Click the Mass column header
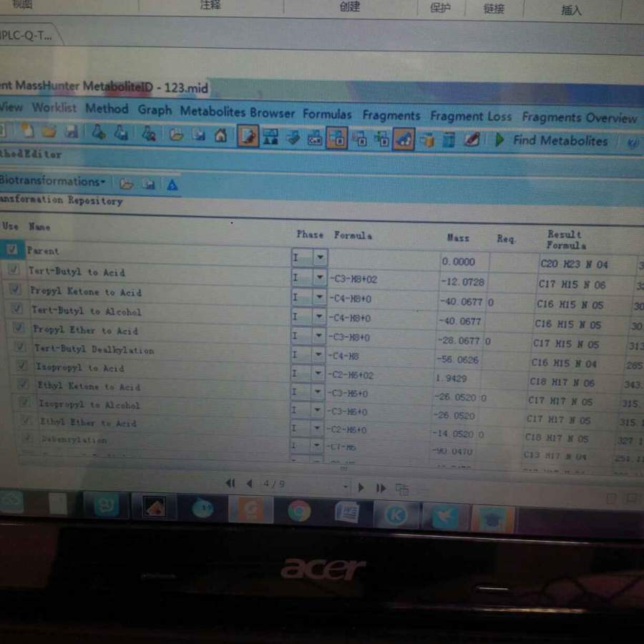This screenshot has width=644, height=644. pos(458,238)
